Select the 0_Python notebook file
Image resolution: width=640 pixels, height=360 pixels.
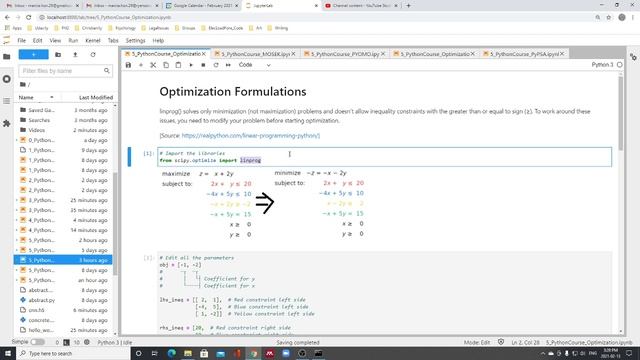[63, 140]
